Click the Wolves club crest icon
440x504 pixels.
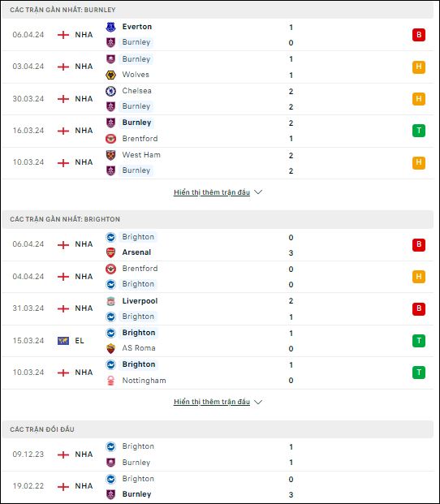(x=110, y=75)
